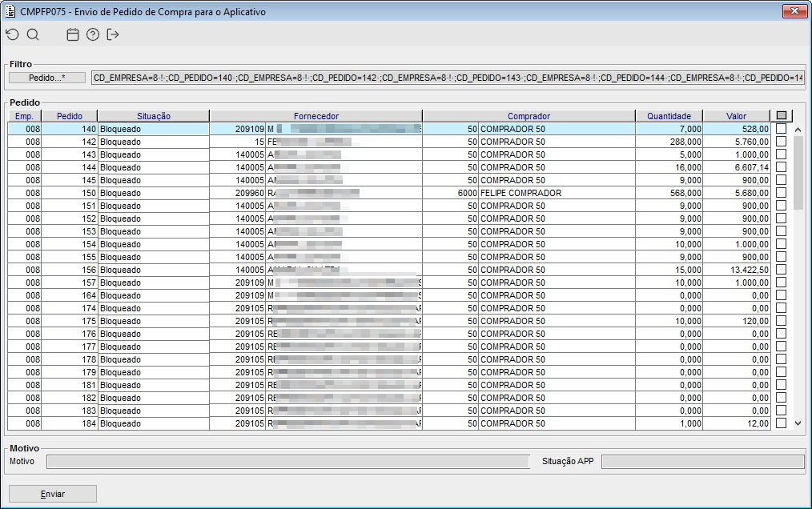Click the refresh/undo arrow toolbar icon
The image size is (812, 509).
[x=13, y=34]
